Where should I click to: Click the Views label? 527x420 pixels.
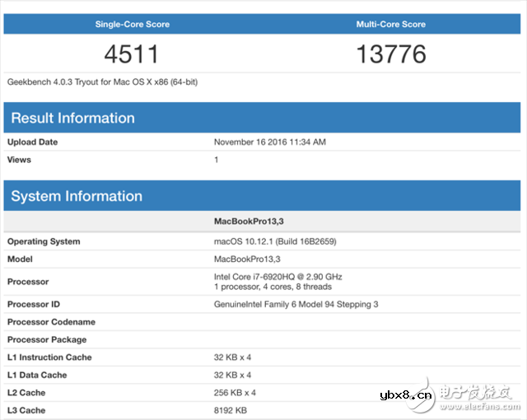coord(19,160)
